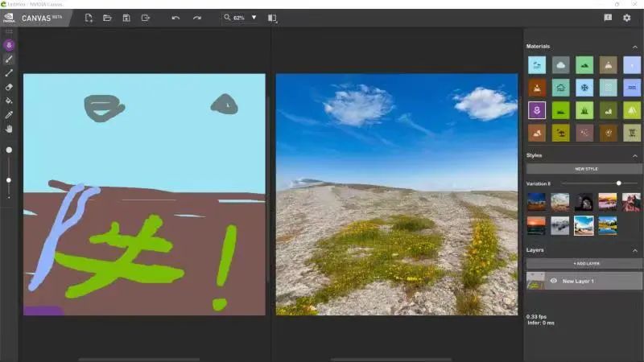The height and width of the screenshot is (362, 644).
Task: Pick the Paint Bucket fill tool
Action: [9, 101]
